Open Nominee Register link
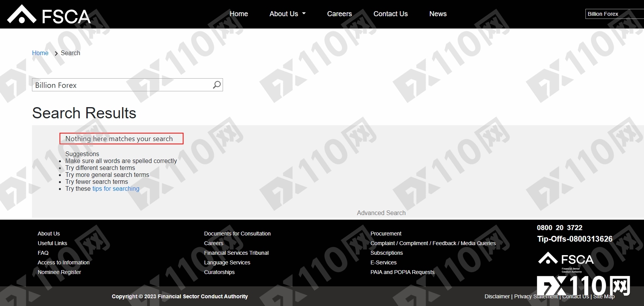 pos(59,272)
